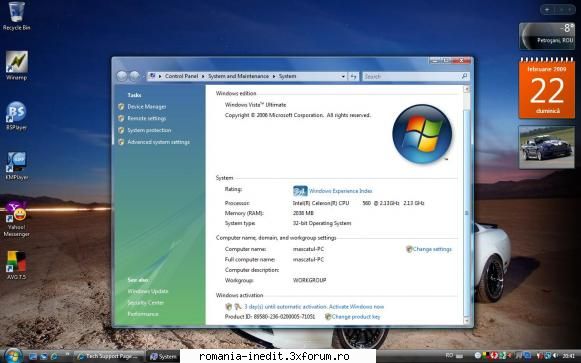Viewport: 581px width, 363px height.
Task: Open the AVG 7.5 desktop shortcut
Action: coord(16,265)
